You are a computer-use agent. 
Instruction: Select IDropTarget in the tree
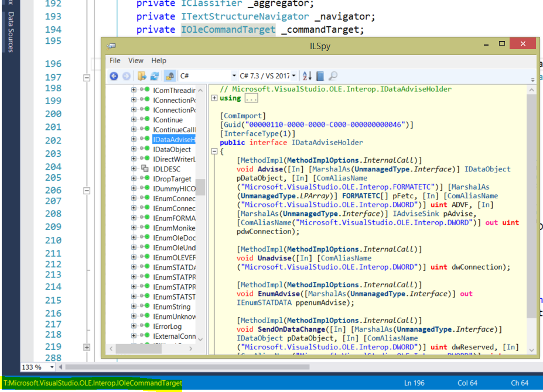172,179
